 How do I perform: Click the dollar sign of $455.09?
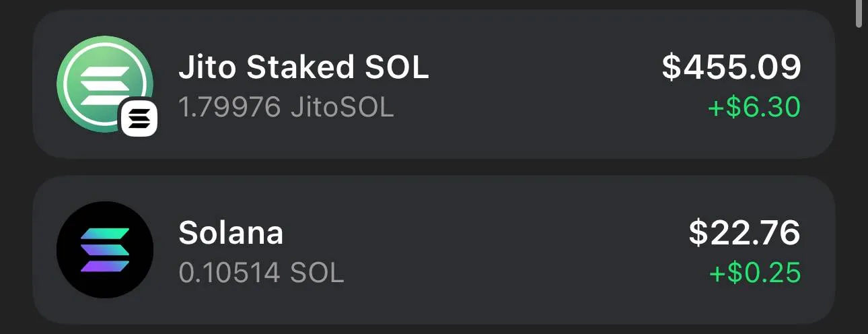pos(672,67)
